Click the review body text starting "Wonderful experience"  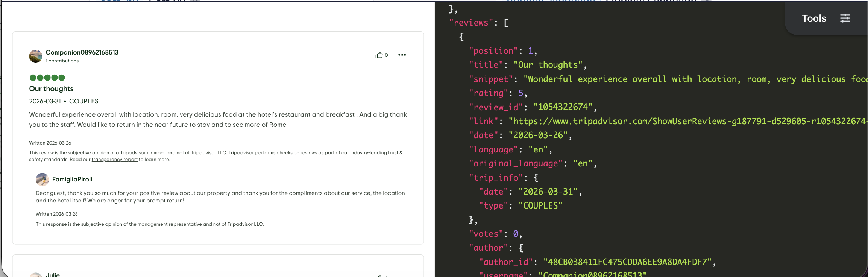pyautogui.click(x=218, y=120)
